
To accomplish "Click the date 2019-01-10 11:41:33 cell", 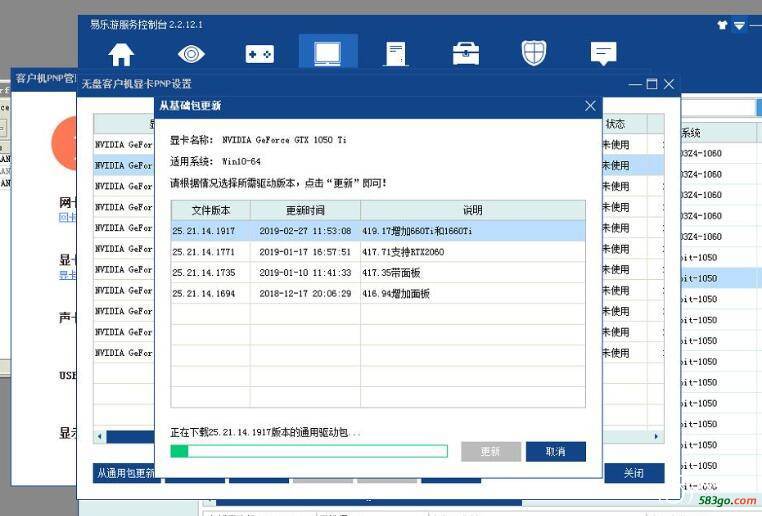I will (305, 273).
